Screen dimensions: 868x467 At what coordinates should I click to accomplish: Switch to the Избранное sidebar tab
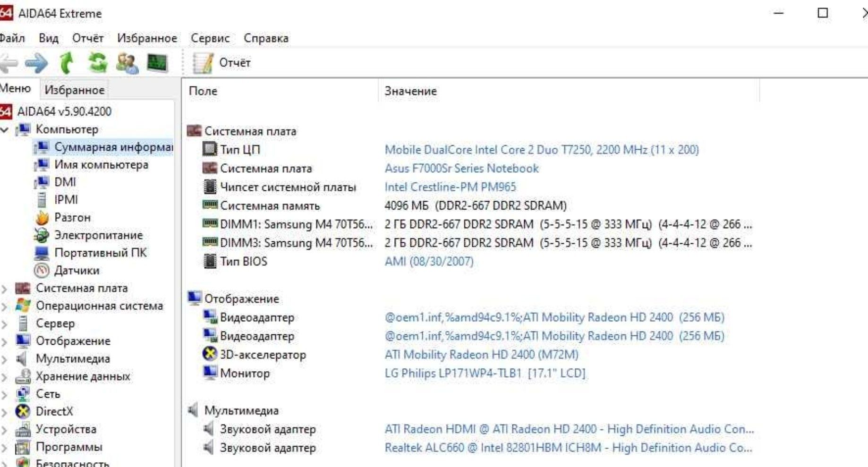[x=74, y=90]
